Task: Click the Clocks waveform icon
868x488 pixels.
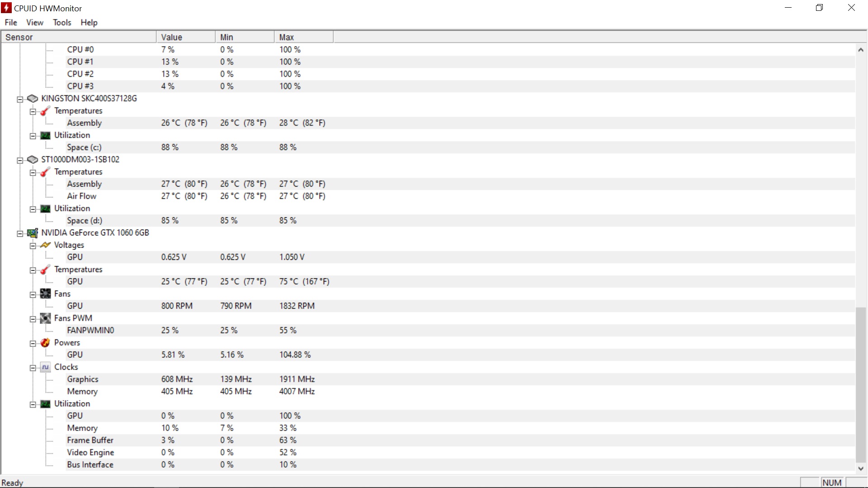Action: pos(45,367)
